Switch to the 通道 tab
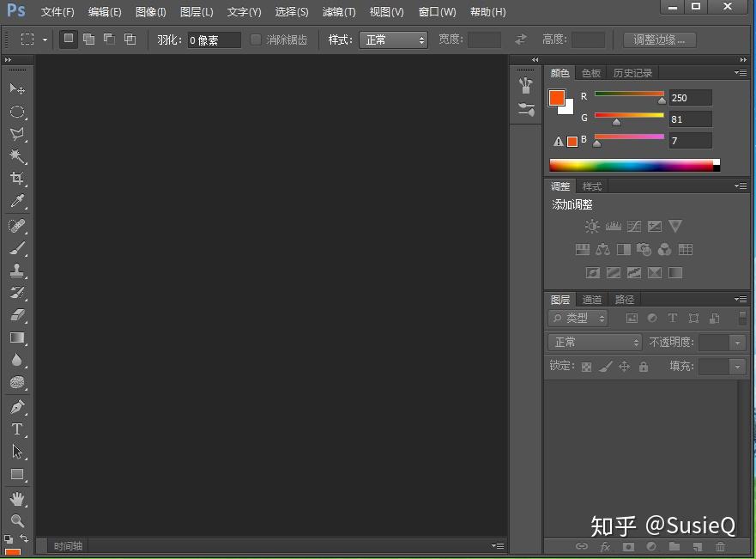Screen dimensions: 756x559 (591, 300)
